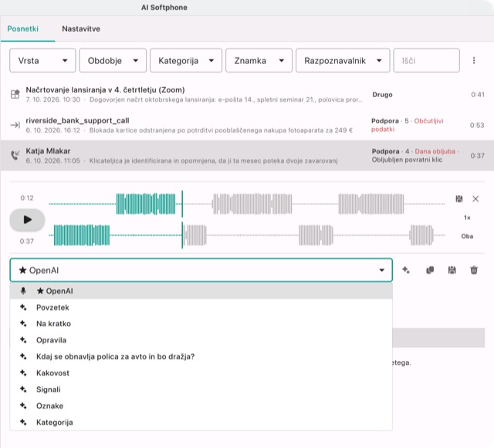Click the 0:53 duration of riverside call
Viewport: 494px width, 448px height.
(x=477, y=126)
